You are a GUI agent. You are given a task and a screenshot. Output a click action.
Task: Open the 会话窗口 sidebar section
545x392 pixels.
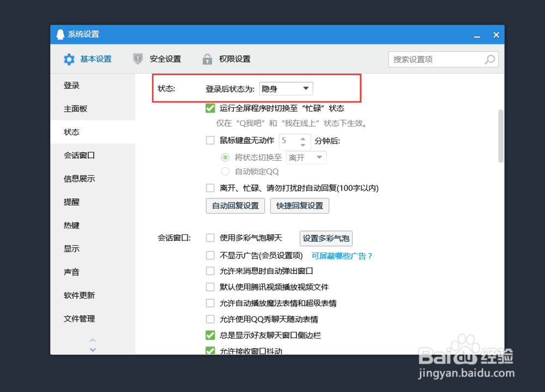pos(79,155)
